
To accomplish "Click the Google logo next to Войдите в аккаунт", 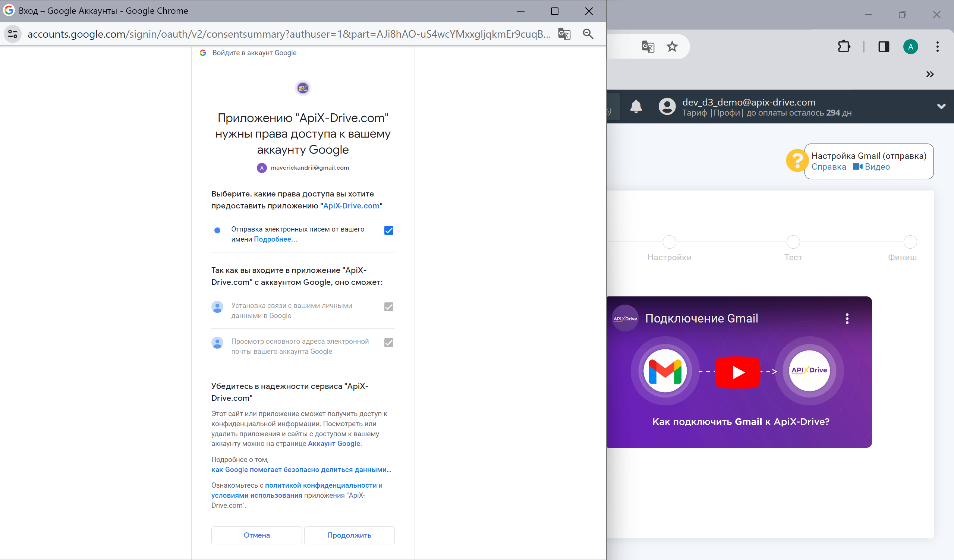I will click(x=203, y=53).
